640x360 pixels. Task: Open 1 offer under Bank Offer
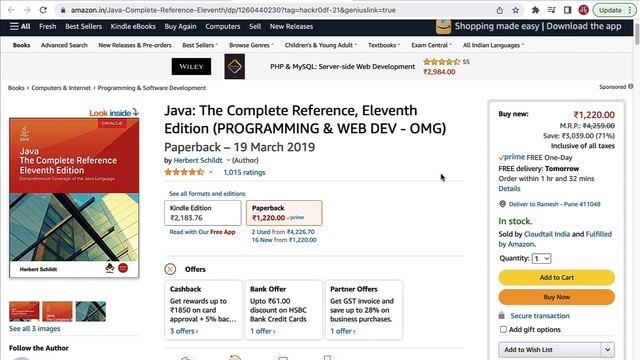click(x=262, y=331)
